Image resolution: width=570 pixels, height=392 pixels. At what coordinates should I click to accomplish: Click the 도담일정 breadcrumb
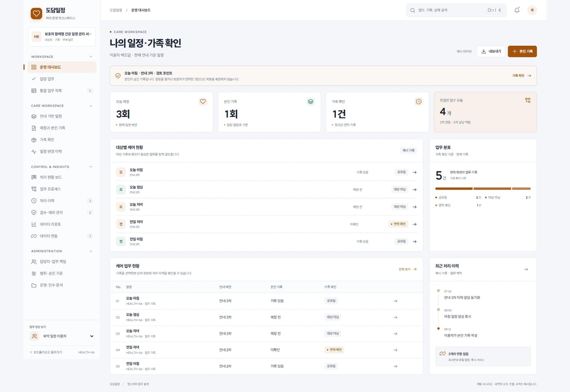[x=116, y=10]
